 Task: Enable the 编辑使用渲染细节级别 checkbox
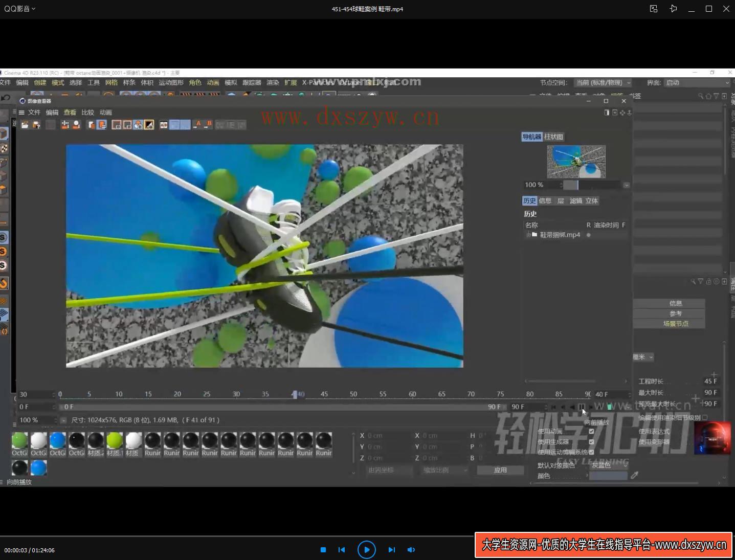[x=705, y=417]
